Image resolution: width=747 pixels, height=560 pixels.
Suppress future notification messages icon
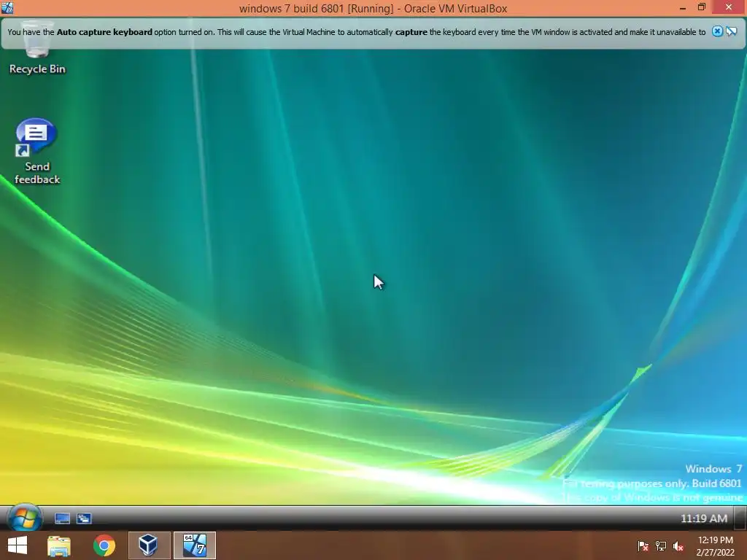click(x=732, y=31)
